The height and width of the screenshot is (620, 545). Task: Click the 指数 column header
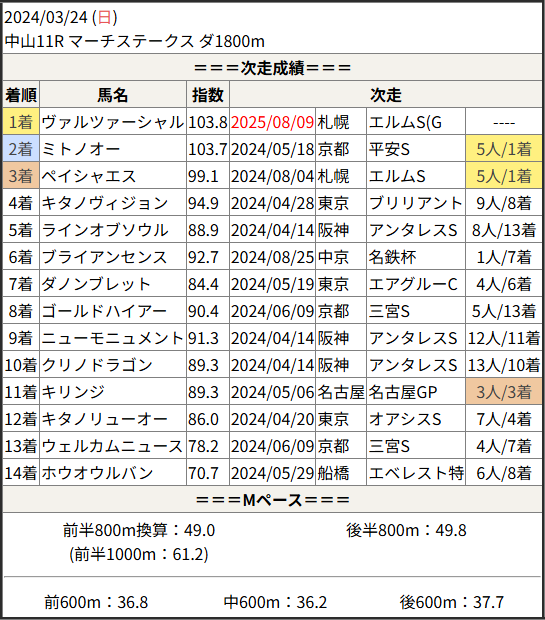coord(208,95)
